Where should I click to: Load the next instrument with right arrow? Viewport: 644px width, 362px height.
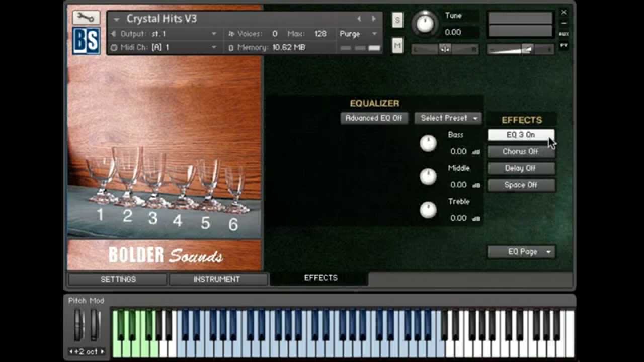coord(374,19)
